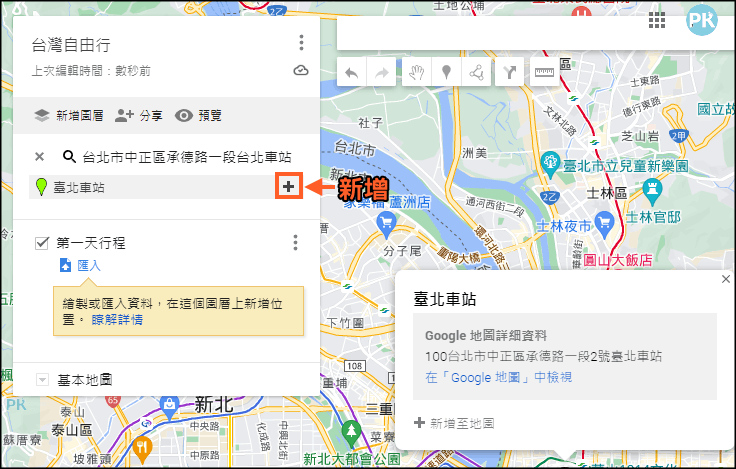The height and width of the screenshot is (469, 736).
Task: Click 分享 to share the map
Action: [139, 115]
